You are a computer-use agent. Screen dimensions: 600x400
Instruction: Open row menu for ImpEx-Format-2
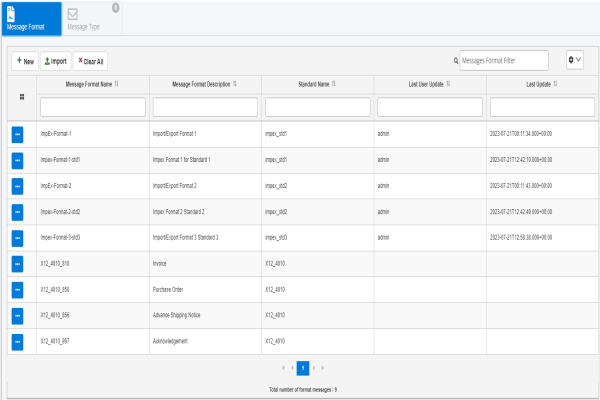coord(18,185)
